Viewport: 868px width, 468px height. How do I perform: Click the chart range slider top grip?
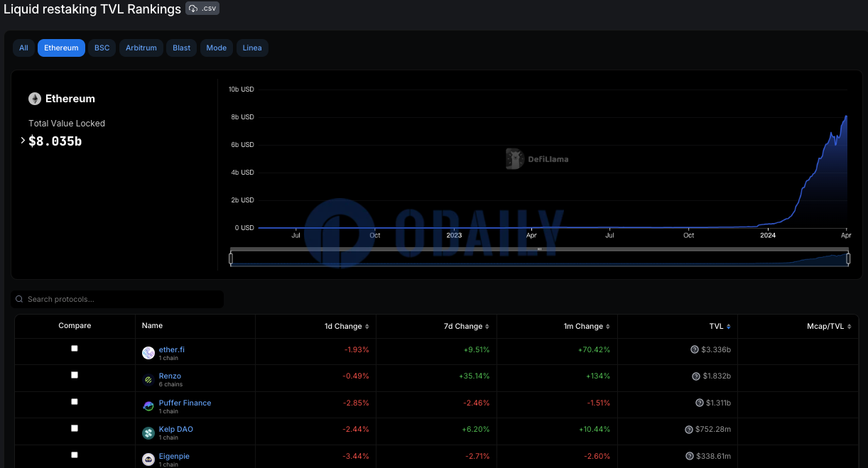(x=539, y=249)
